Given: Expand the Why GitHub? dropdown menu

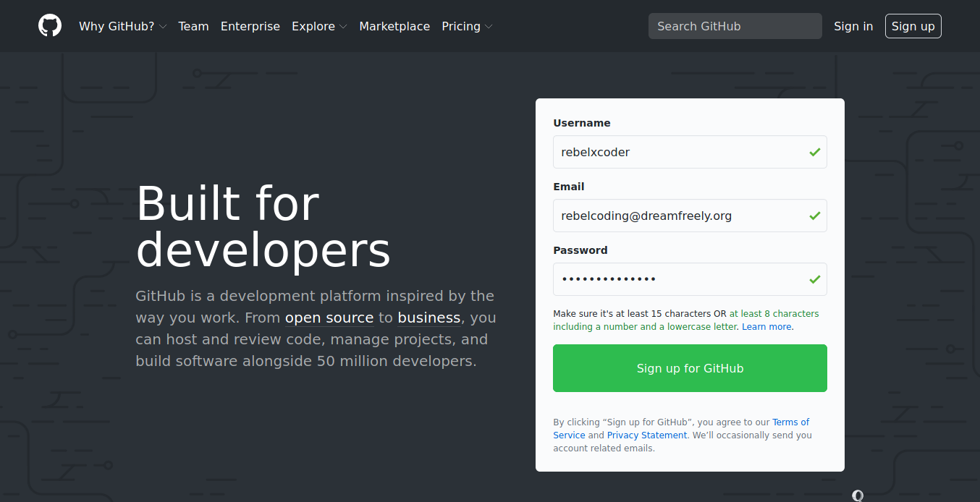Looking at the screenshot, I should 122,26.
